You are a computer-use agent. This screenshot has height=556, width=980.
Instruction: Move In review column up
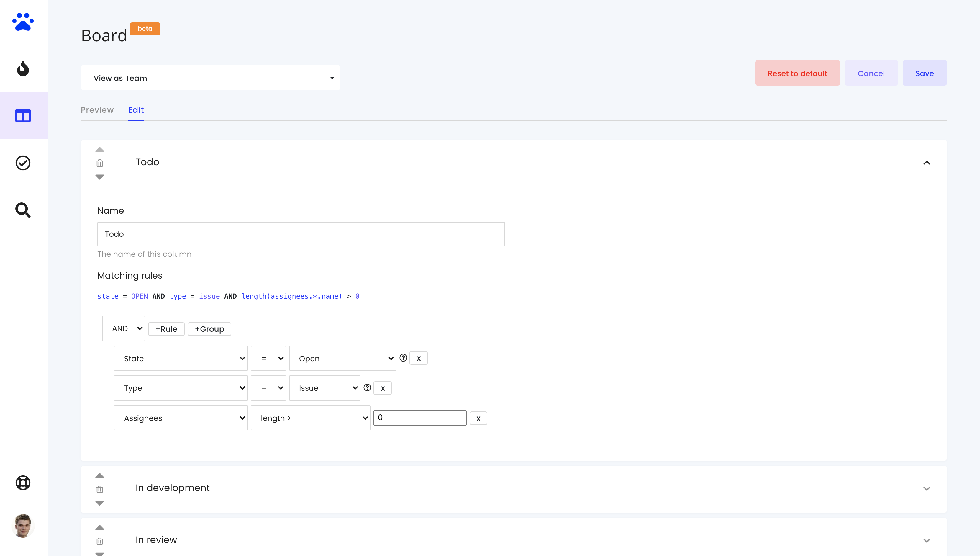tap(100, 527)
